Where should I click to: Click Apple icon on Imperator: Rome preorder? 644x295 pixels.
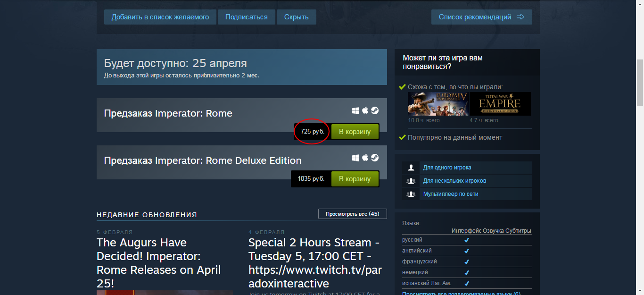(x=365, y=110)
